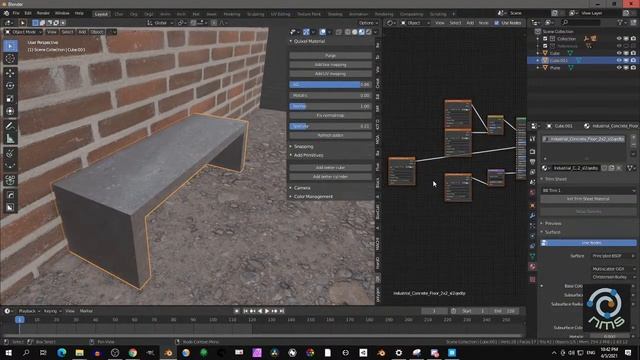This screenshot has width=640, height=360.
Task: Hide the Cube object with its eye icon
Action: click(x=619, y=53)
